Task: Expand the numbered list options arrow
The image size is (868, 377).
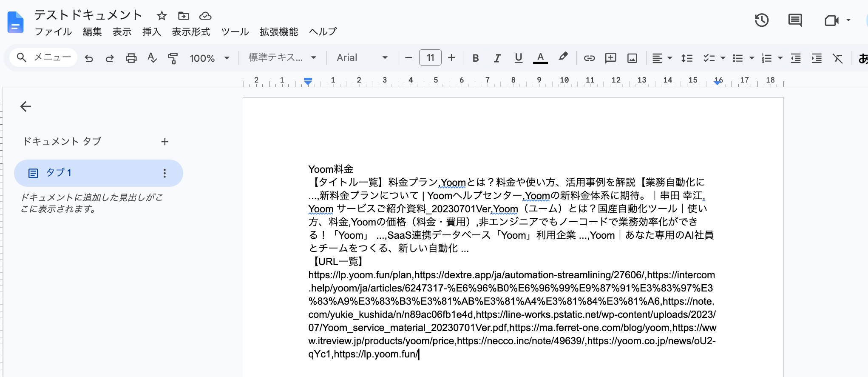Action: click(780, 58)
